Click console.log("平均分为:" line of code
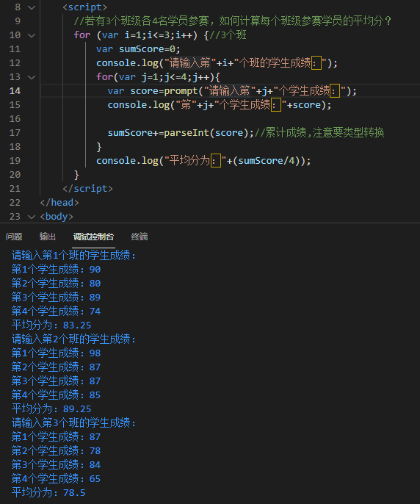420x504 pixels. coord(203,161)
